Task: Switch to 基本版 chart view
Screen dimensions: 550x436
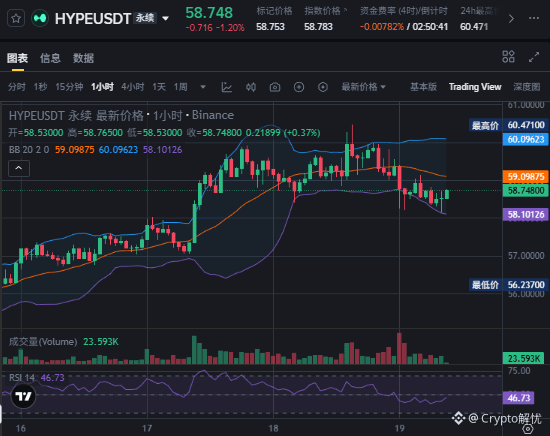Action: (x=423, y=87)
